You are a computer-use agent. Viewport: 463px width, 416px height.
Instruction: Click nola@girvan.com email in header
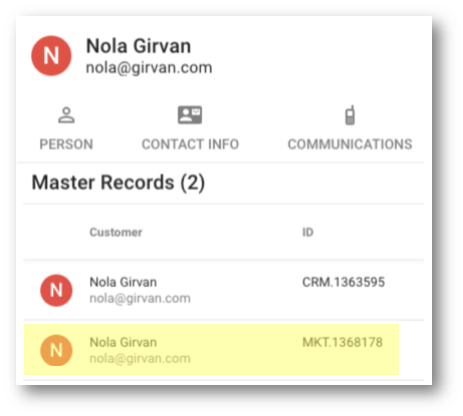149,68
